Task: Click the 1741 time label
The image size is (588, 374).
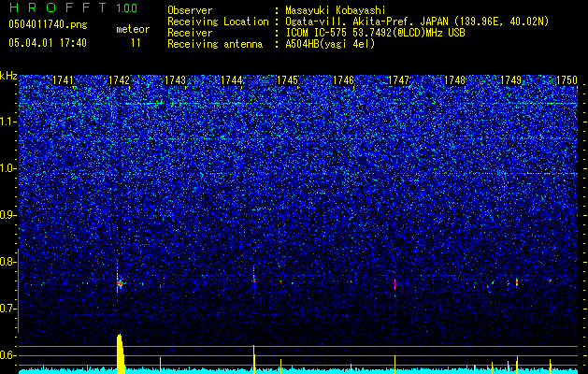Action: 63,80
